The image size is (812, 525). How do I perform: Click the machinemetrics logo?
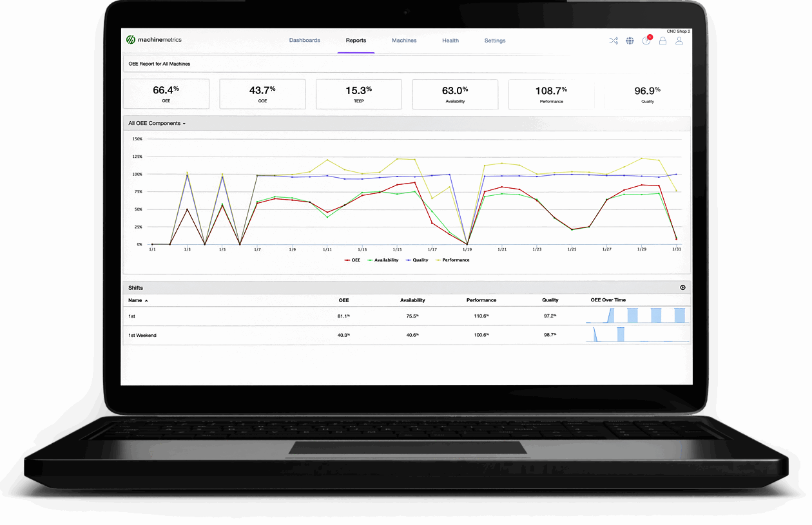pos(153,39)
